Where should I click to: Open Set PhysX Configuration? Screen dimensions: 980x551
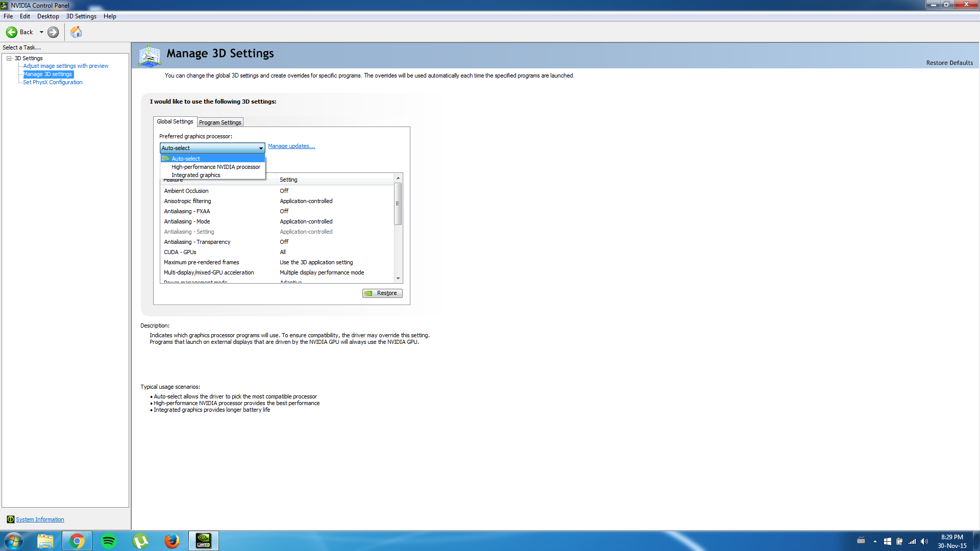[53, 82]
